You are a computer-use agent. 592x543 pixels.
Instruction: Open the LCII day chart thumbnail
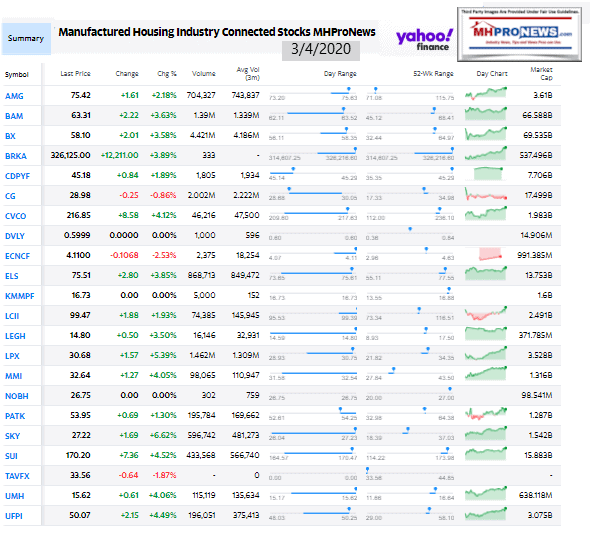coord(486,313)
